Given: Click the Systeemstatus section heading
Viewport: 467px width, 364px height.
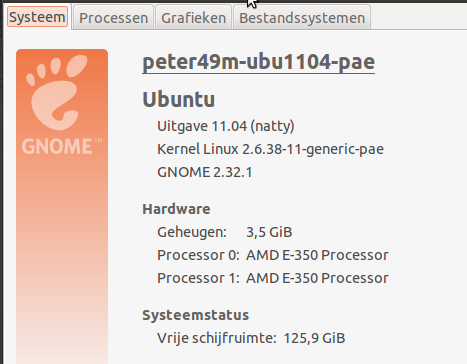Looking at the screenshot, I should point(196,315).
